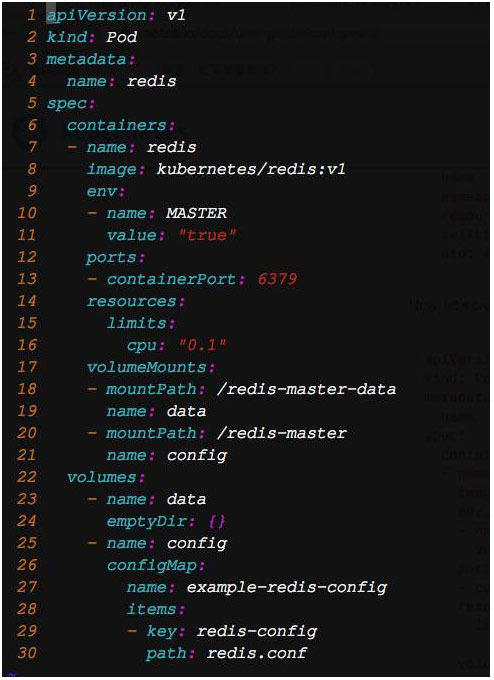Screen dimensions: 494x680
Task: Click the /redis-master path on line 20
Action: (x=282, y=433)
